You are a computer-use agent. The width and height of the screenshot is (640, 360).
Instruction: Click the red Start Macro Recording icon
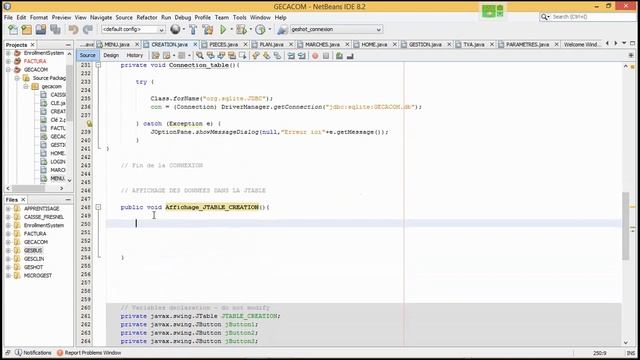coord(315,56)
